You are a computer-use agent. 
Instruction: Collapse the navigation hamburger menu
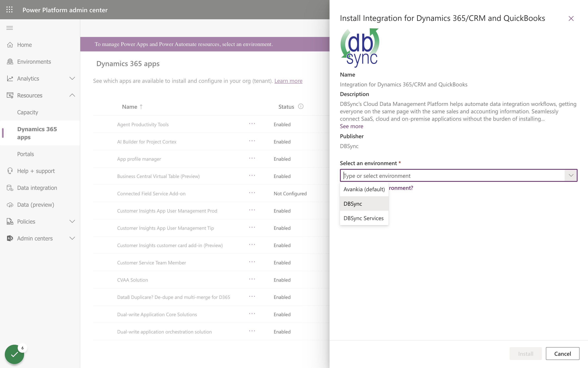(x=10, y=28)
